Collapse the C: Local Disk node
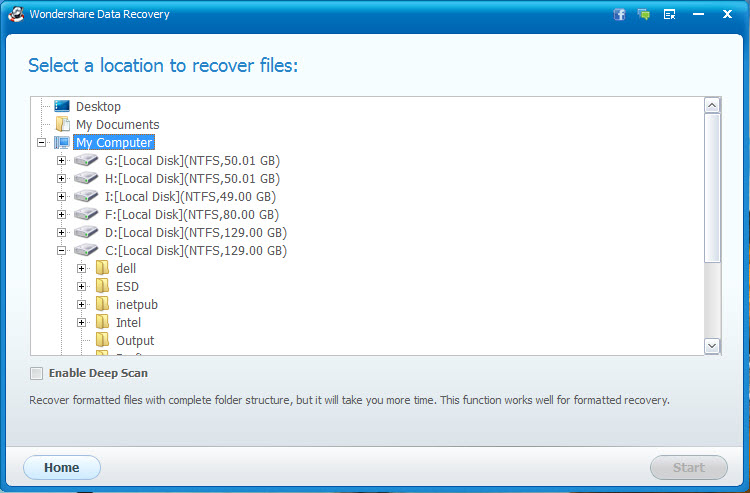Image resolution: width=750 pixels, height=493 pixels. pos(61,250)
